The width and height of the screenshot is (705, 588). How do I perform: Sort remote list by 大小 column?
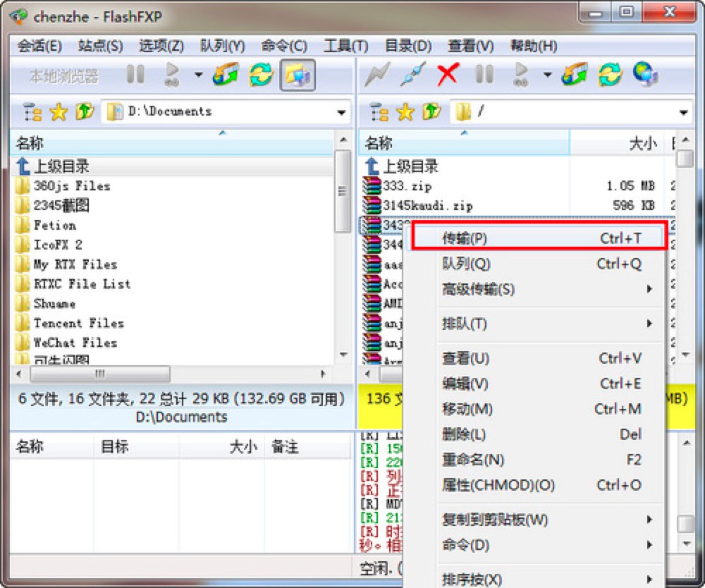click(x=618, y=143)
